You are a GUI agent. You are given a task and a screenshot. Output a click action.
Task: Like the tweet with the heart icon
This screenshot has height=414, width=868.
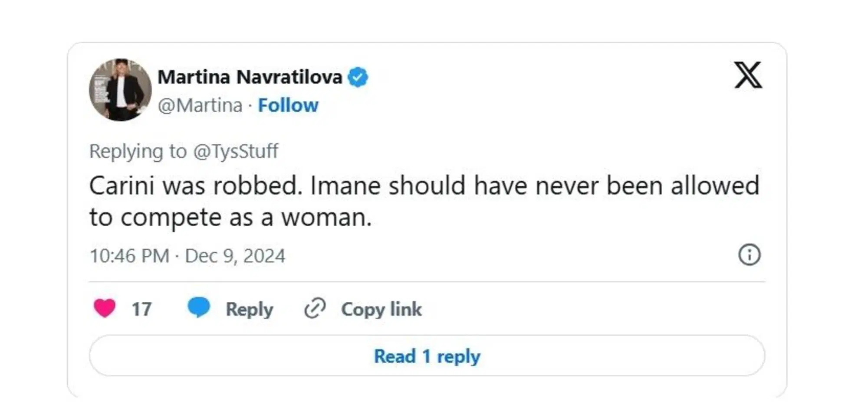(105, 309)
